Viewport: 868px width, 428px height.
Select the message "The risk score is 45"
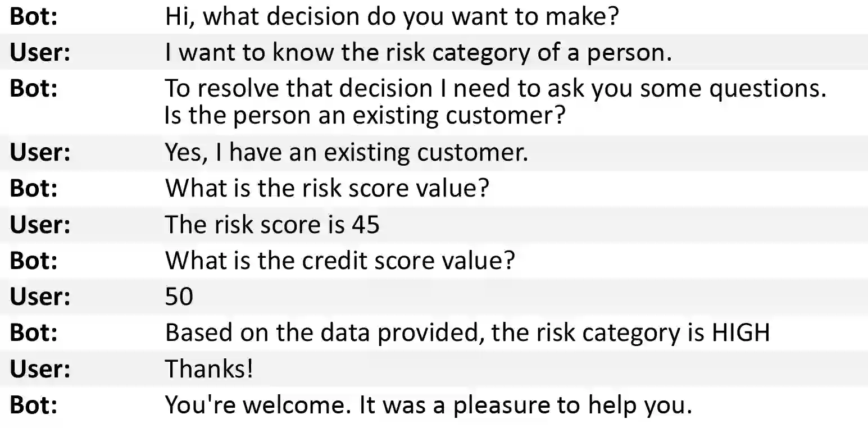point(272,225)
